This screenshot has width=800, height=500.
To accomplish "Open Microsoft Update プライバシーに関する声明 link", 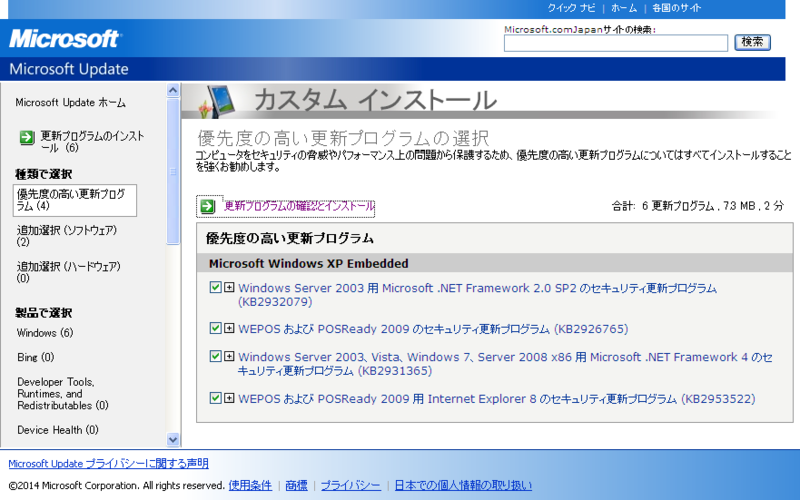I will tap(108, 463).
